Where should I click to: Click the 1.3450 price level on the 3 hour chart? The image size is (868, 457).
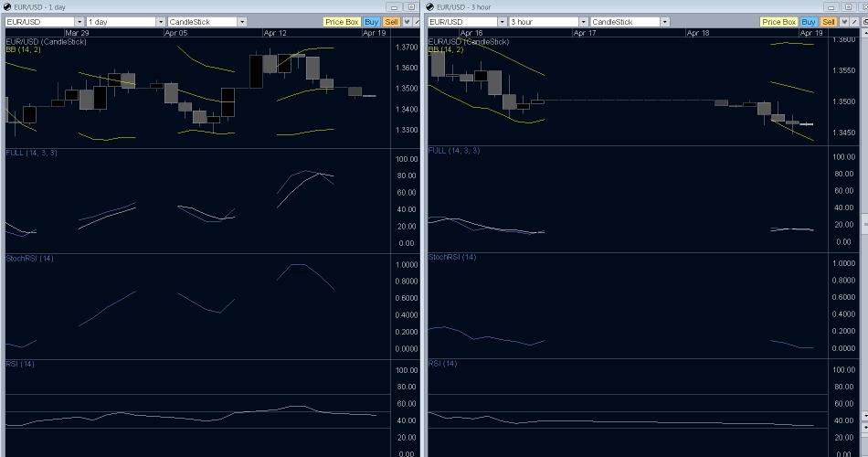[844, 133]
